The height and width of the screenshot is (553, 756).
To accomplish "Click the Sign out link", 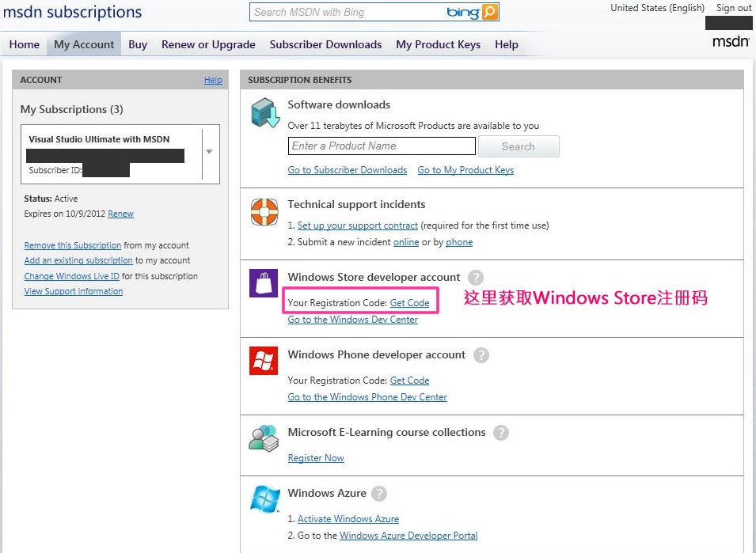I will tap(733, 8).
